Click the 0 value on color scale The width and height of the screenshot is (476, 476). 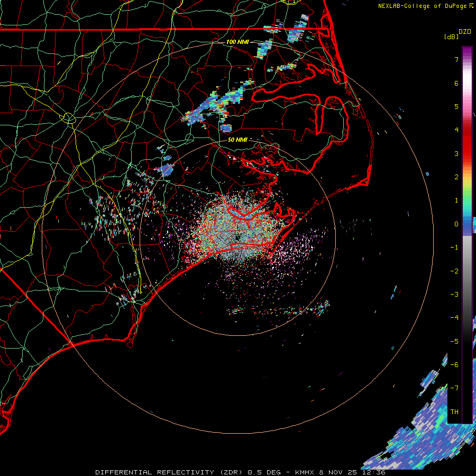tap(456, 224)
